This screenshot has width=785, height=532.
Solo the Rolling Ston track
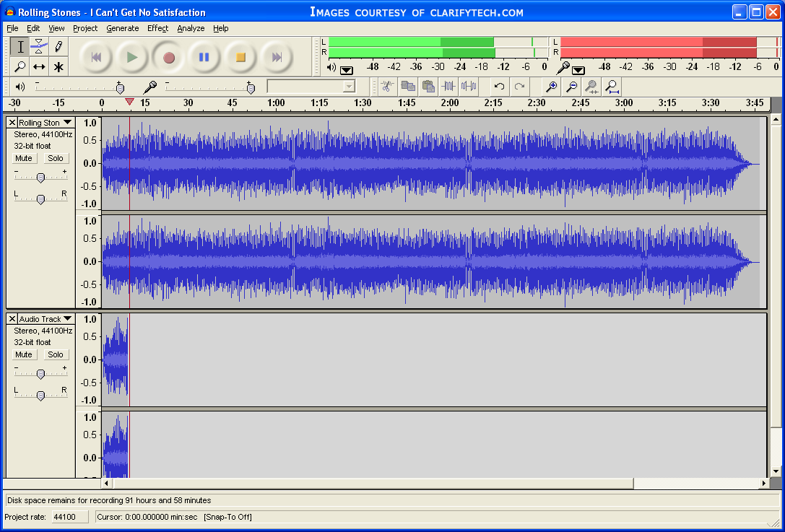[x=56, y=158]
